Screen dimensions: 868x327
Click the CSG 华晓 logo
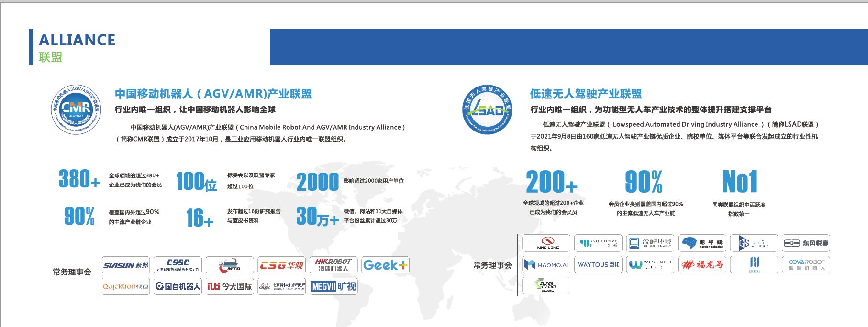(x=281, y=265)
